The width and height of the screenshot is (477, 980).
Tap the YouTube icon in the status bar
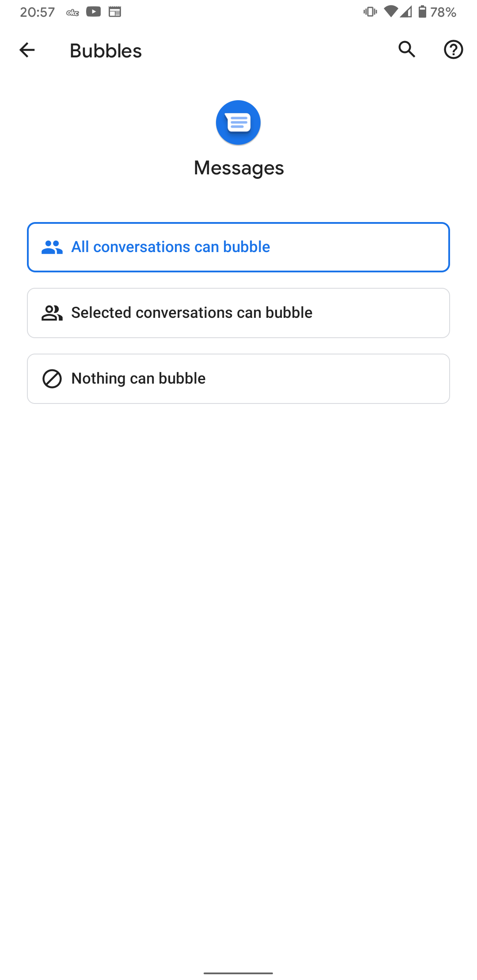click(x=94, y=12)
